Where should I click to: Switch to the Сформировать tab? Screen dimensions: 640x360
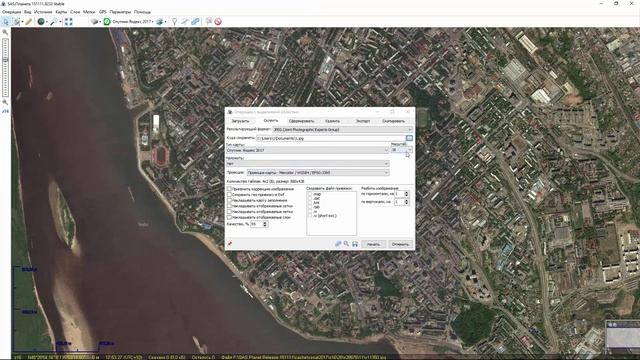[302, 121]
